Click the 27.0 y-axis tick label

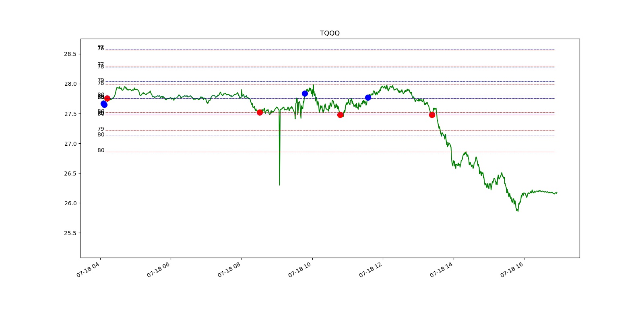70,144
